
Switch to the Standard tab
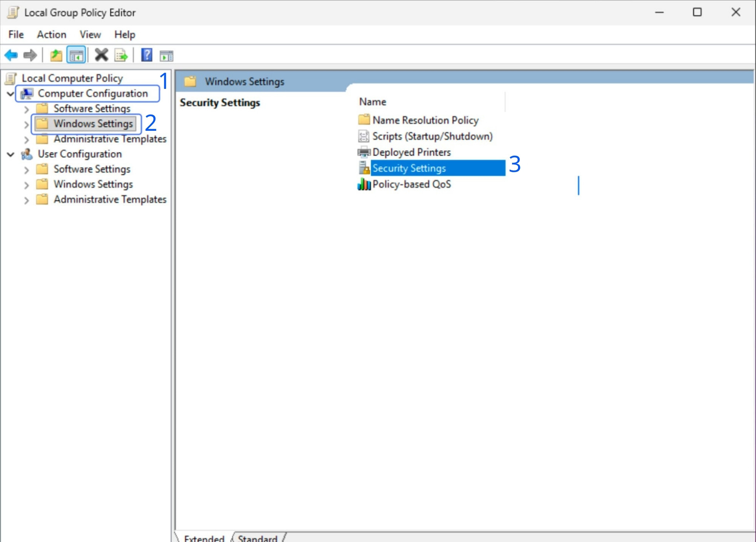click(257, 537)
